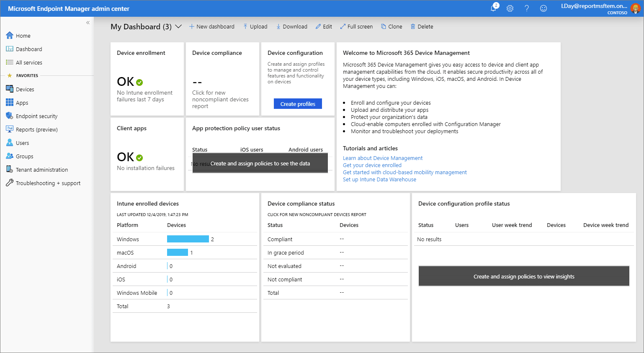Image resolution: width=644 pixels, height=353 pixels.
Task: Clone the current dashboard
Action: 391,26
